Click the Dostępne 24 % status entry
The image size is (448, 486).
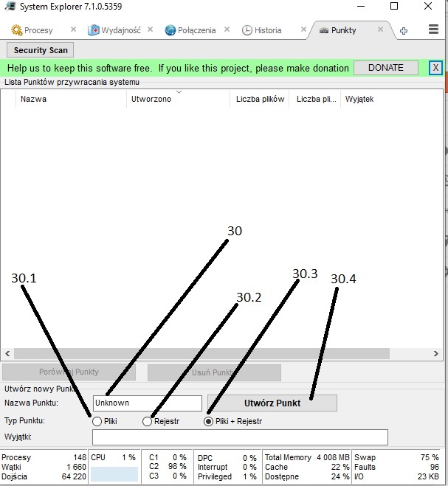(x=307, y=476)
